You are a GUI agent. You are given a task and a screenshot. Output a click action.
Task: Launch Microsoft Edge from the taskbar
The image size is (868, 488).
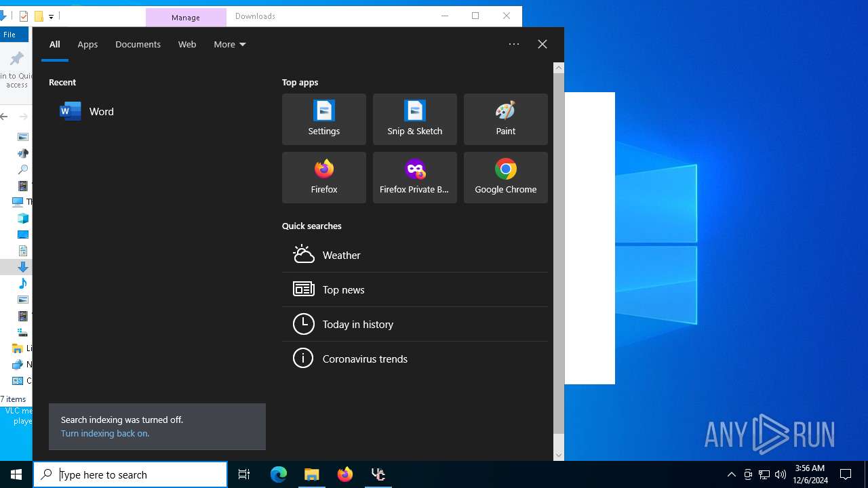279,474
